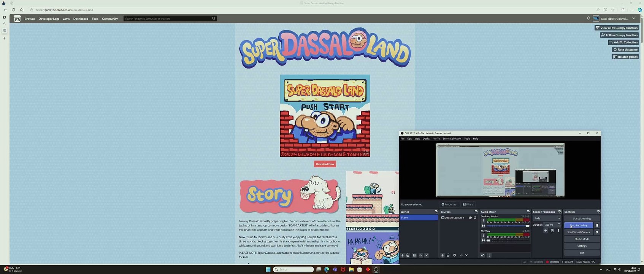
Task: Expand the itch.io account menu
Action: point(634,18)
